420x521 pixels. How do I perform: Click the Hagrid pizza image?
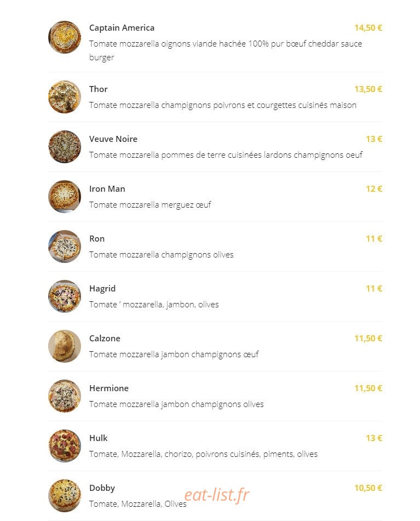[65, 296]
